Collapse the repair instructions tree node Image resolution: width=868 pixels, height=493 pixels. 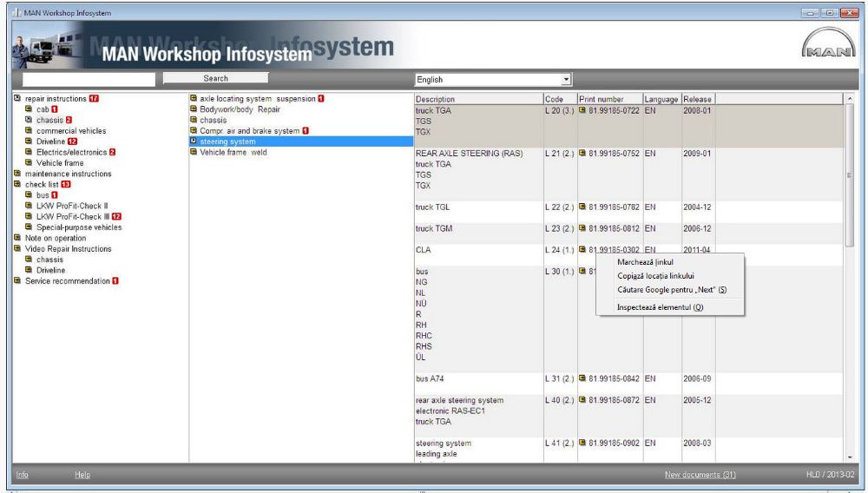pyautogui.click(x=17, y=98)
